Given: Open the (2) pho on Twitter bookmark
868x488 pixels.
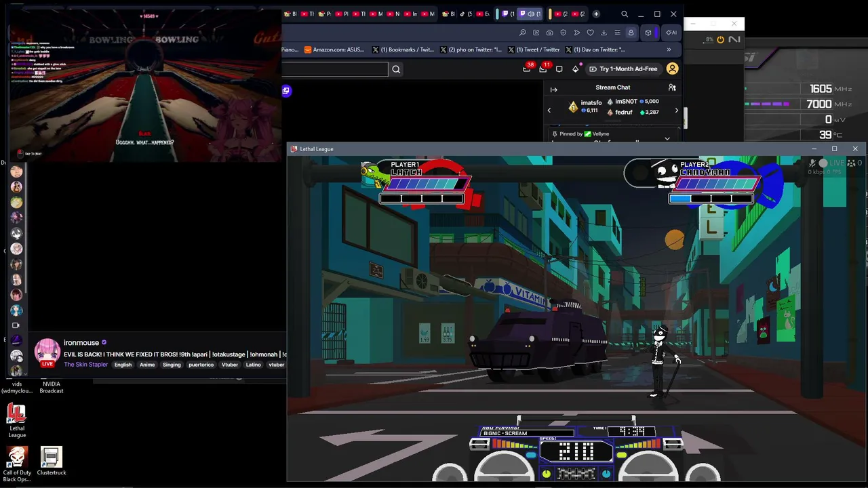Looking at the screenshot, I should (471, 49).
